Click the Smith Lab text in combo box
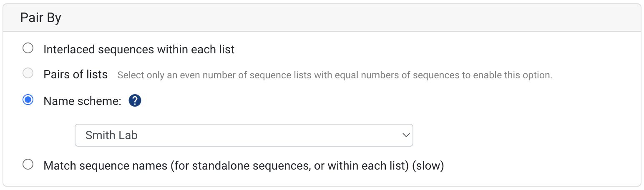Screen dimensions: 644x190 111,135
